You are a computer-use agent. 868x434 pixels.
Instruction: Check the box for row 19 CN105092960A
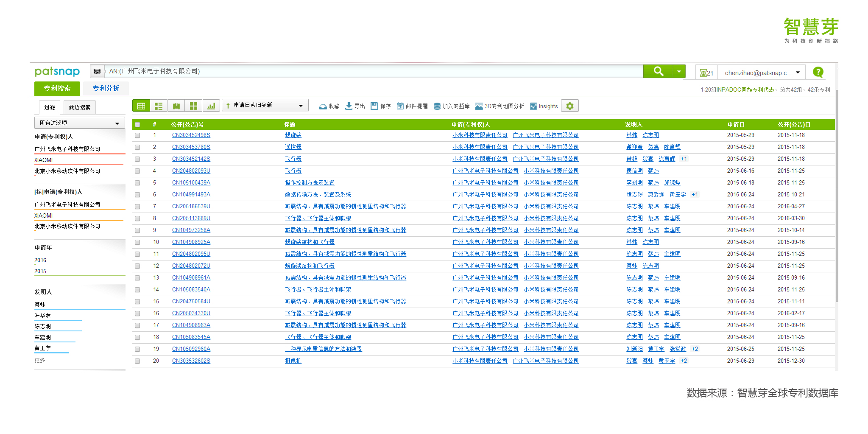pos(137,349)
